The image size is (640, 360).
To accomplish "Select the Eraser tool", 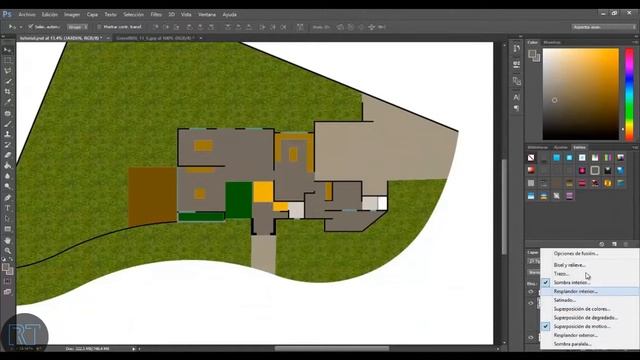I will pyautogui.click(x=7, y=155).
